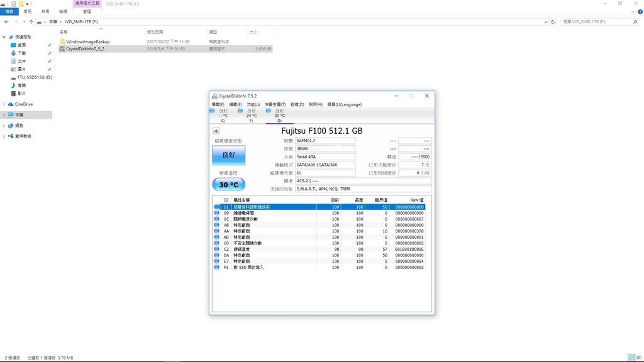Click status circle of SMART row C2
The width and height of the screenshot is (644, 362).
pos(217,249)
